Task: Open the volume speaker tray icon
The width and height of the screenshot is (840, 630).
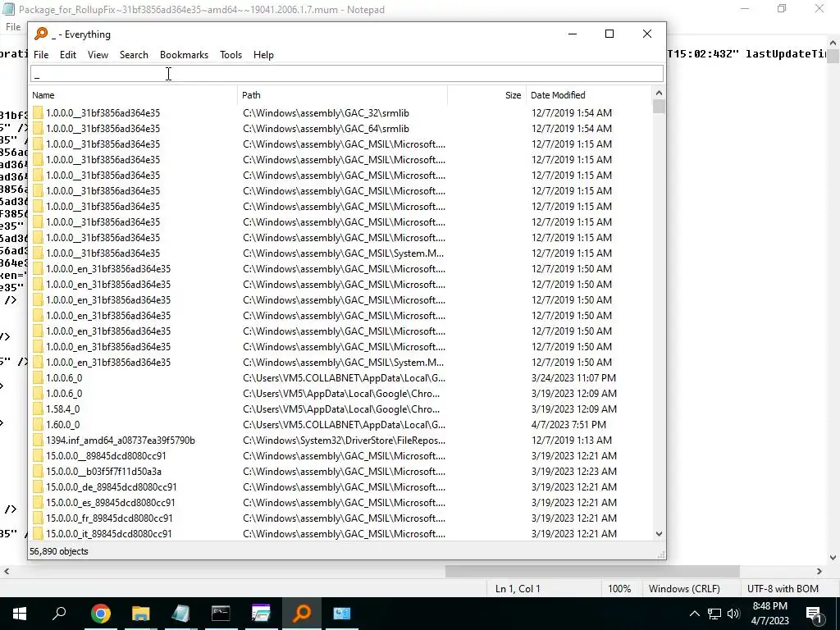Action: pos(733,614)
